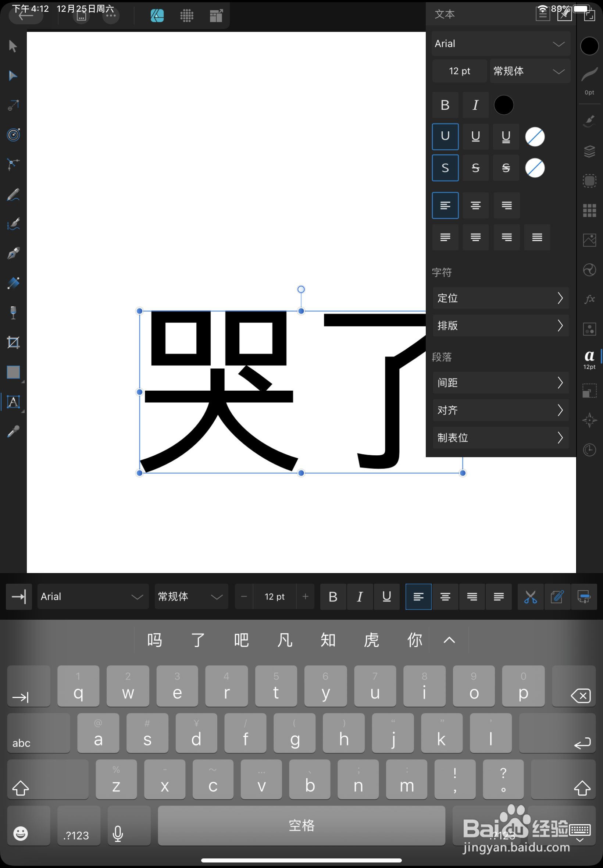Switch to the Designer persona

[x=157, y=15]
